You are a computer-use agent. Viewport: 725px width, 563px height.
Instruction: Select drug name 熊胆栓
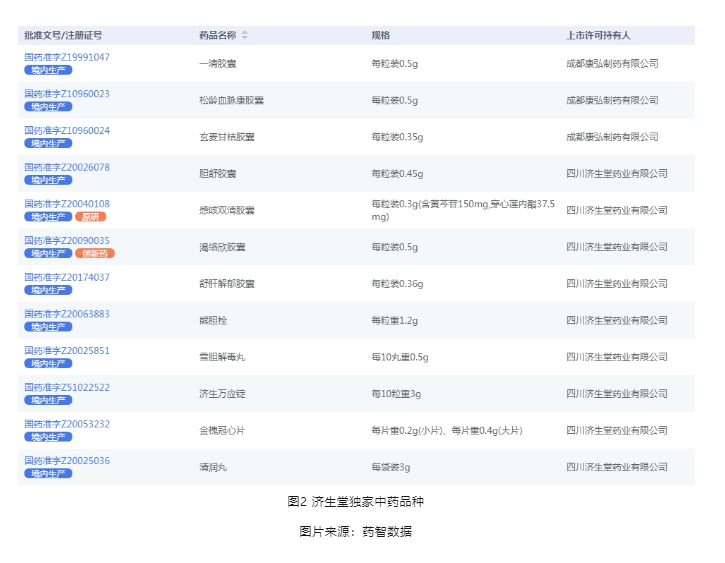pos(213,320)
